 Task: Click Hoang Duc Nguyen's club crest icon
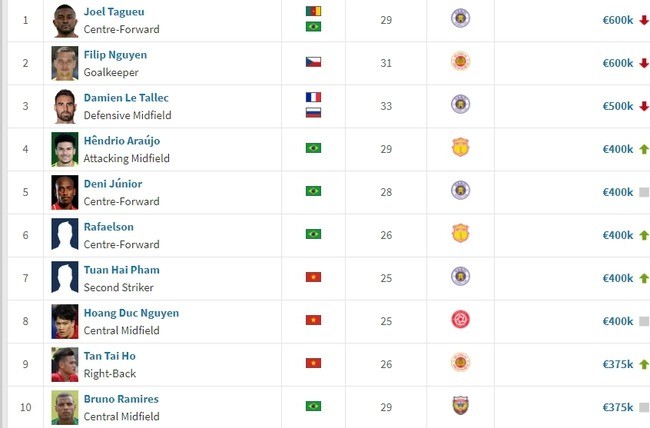coord(461,320)
